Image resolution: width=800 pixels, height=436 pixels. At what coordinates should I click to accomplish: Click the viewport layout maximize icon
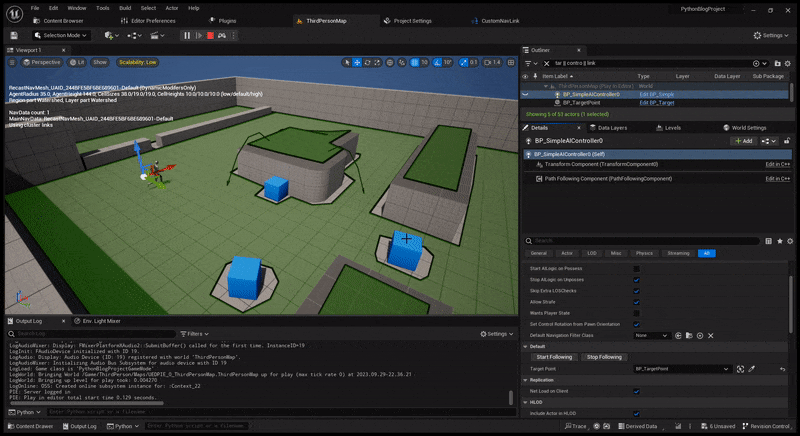(511, 62)
